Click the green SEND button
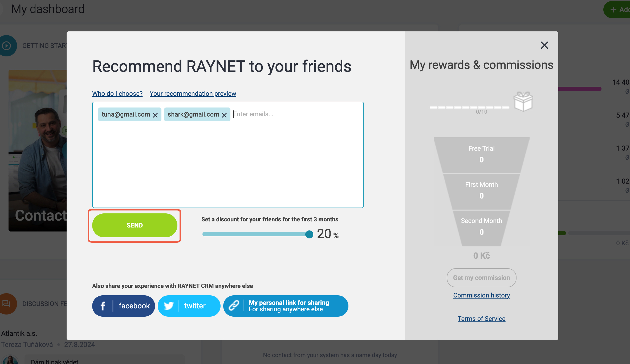 135,225
